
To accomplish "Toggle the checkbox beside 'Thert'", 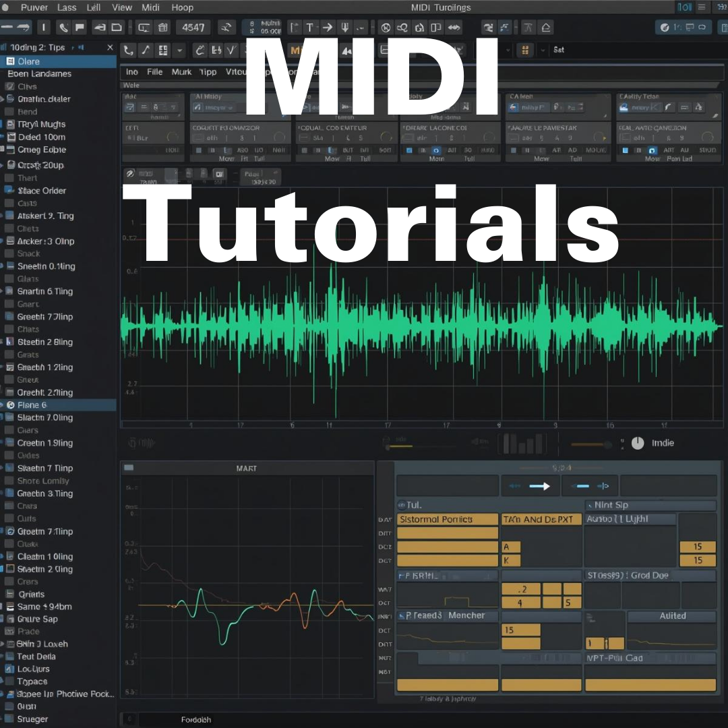I will tap(9, 179).
